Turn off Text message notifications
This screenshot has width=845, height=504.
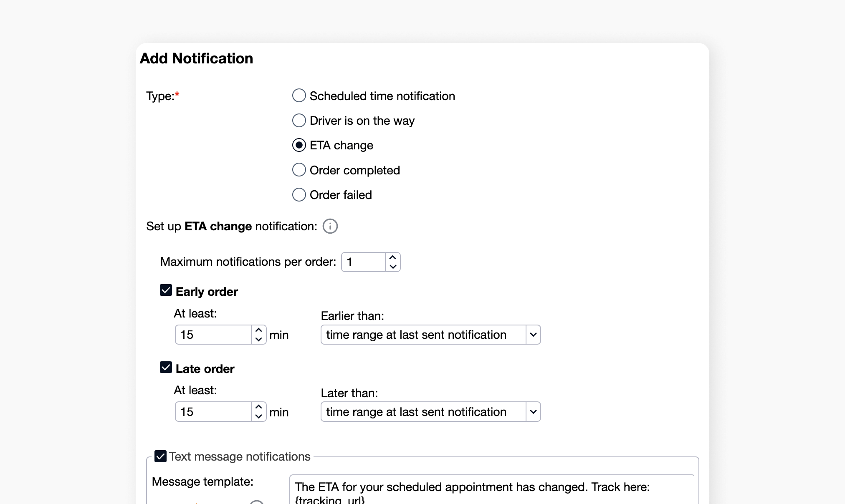tap(160, 456)
